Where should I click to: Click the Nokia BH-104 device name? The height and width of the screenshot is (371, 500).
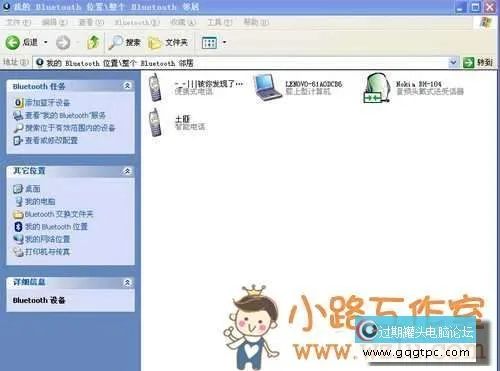pos(419,84)
